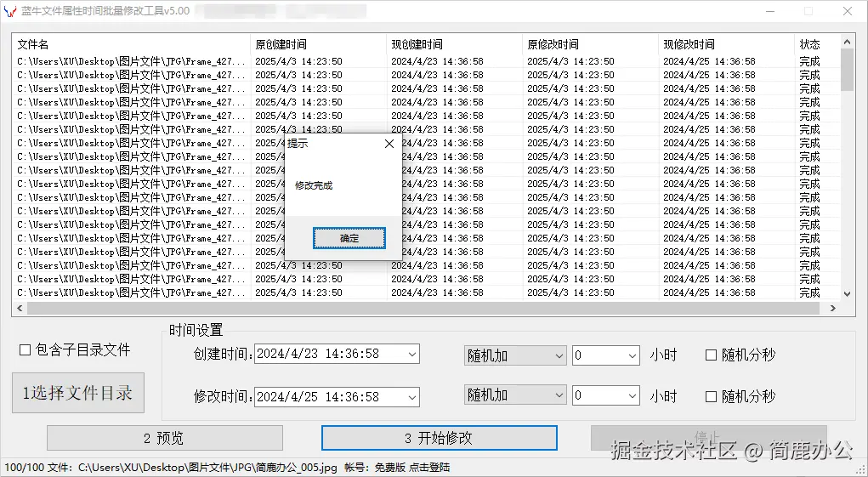Click the 状态 column header
868x477 pixels.
click(x=817, y=44)
